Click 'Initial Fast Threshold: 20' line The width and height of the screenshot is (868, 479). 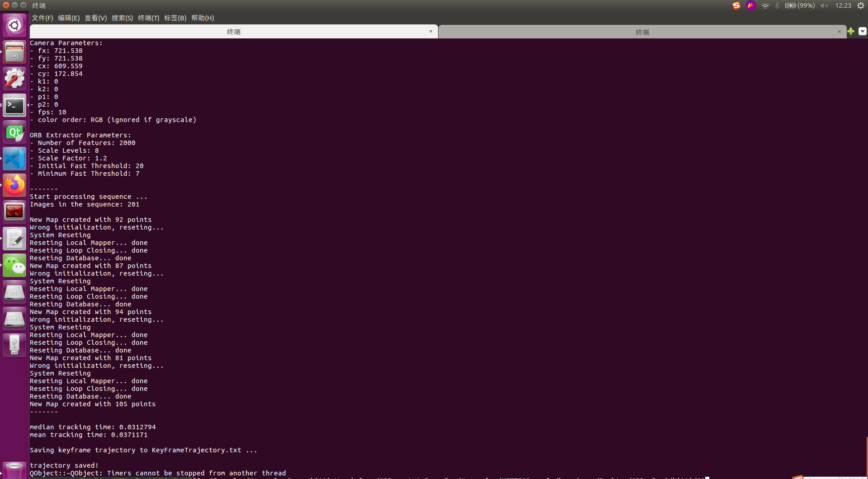(87, 166)
